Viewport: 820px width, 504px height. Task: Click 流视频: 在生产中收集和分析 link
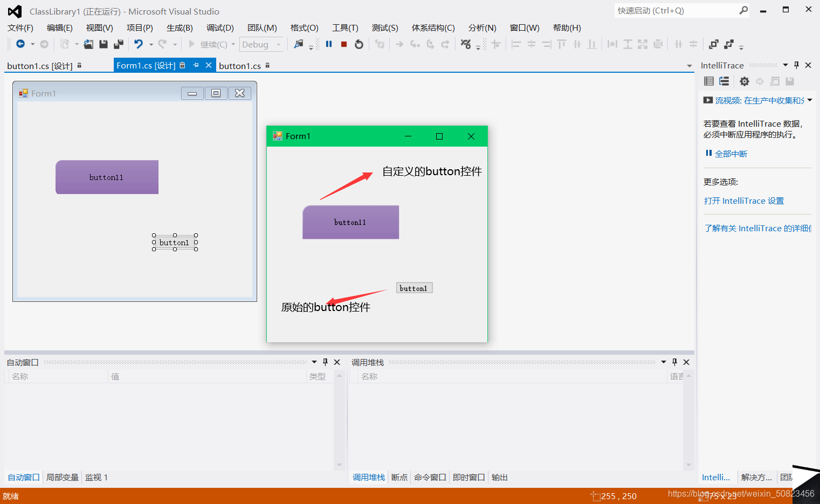(x=760, y=101)
